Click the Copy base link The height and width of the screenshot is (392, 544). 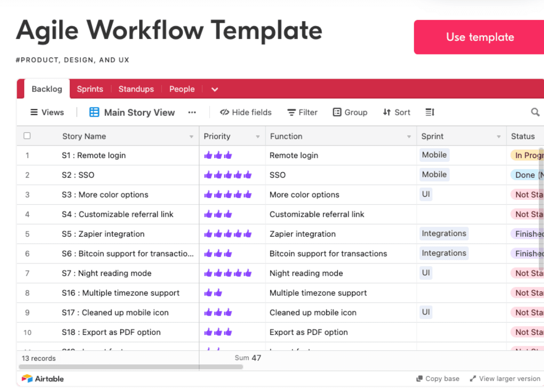438,379
